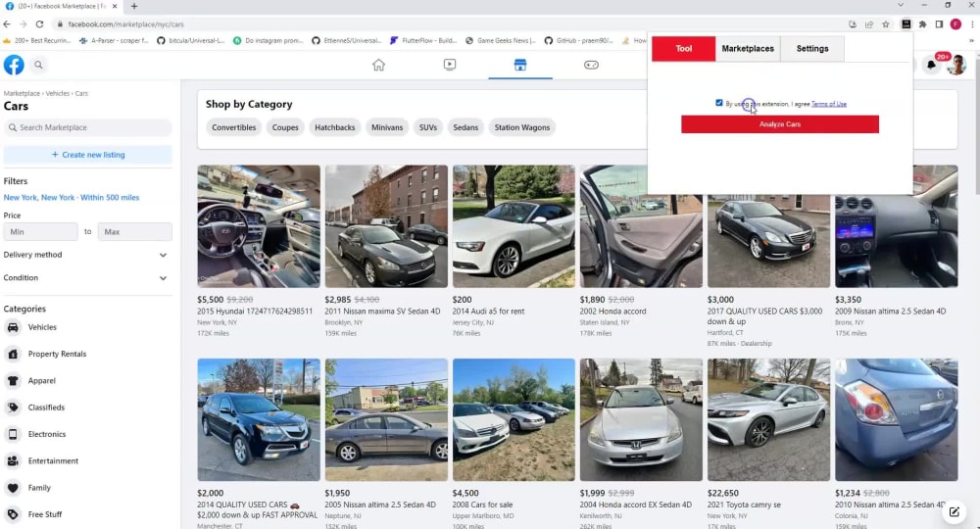Open the Watch video icon

(x=450, y=65)
